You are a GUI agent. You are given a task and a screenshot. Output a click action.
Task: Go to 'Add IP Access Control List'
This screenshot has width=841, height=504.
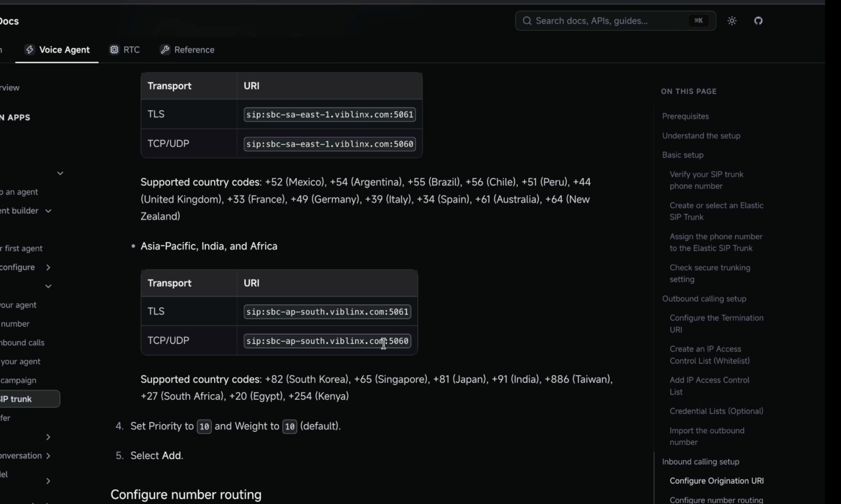[709, 386]
